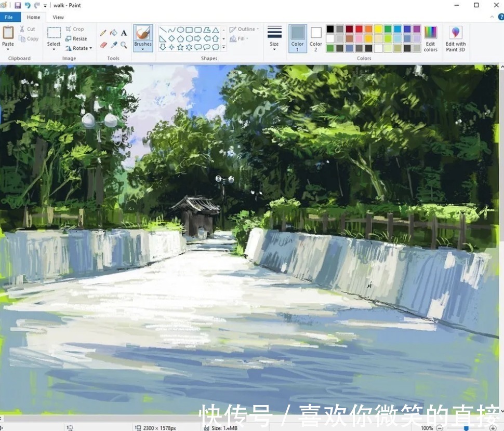This screenshot has height=431, width=504.
Task: Open the File menu
Action: (9, 17)
